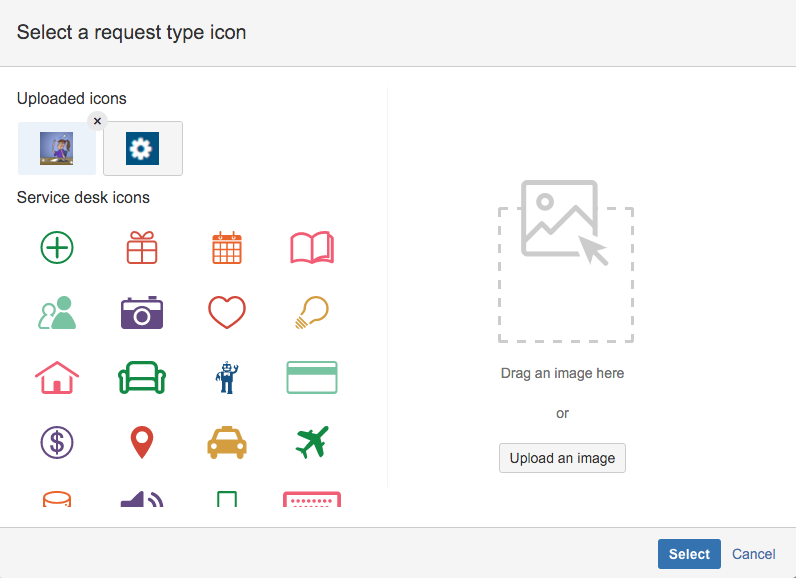Screen dimensions: 796x578
Task: Choose the green people icon
Action: (x=57, y=313)
